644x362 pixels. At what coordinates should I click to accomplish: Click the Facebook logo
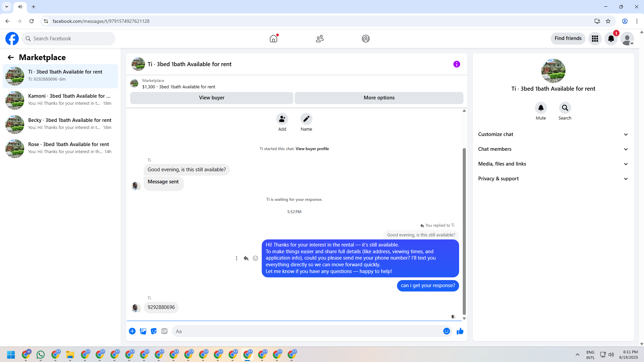pos(12,39)
